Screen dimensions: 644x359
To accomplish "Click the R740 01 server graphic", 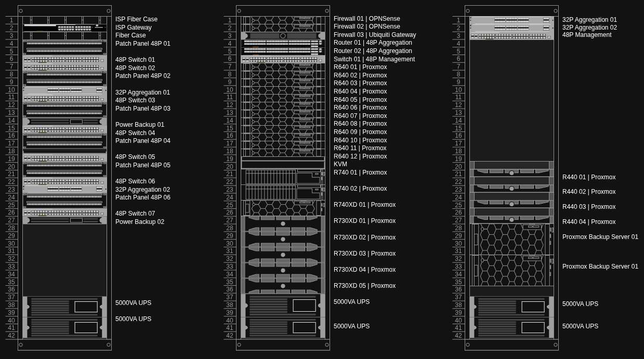I will [283, 177].
